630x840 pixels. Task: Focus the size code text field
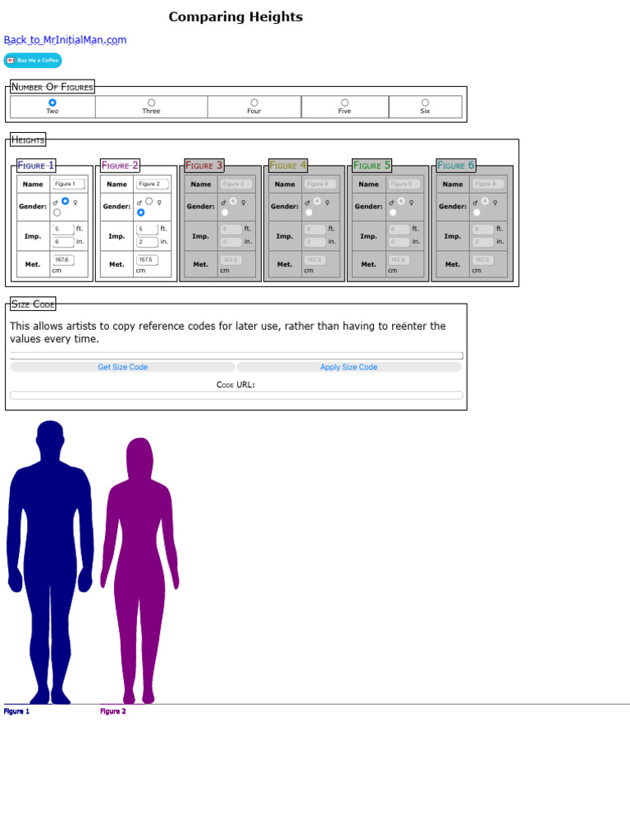237,356
